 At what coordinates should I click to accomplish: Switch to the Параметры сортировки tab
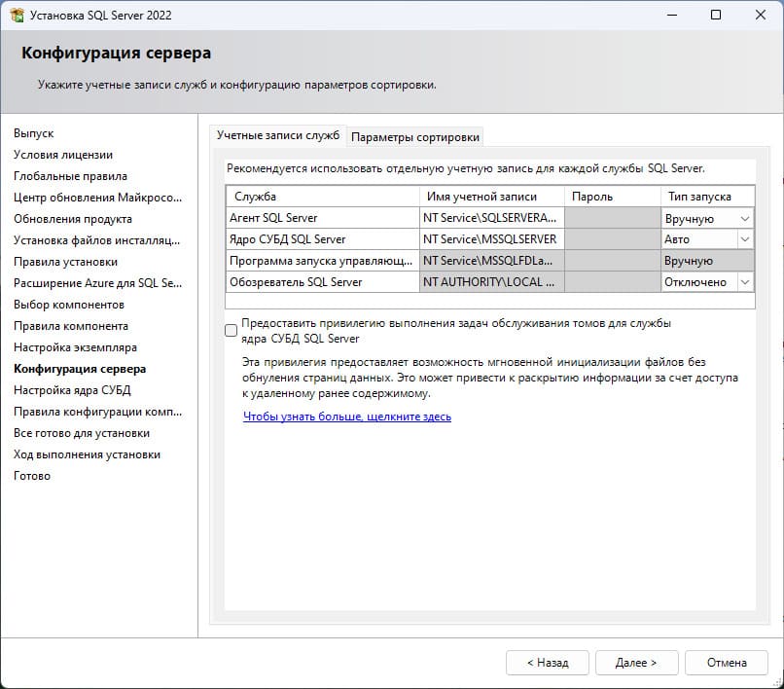415,137
